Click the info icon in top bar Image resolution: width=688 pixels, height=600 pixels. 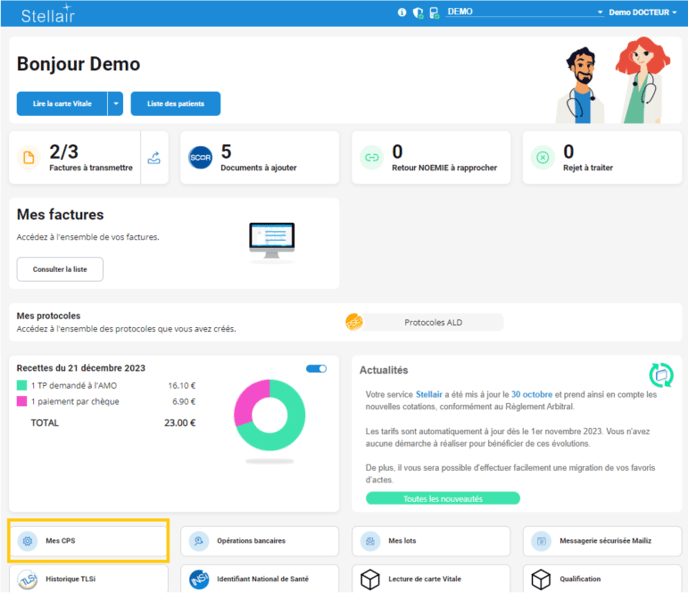402,13
